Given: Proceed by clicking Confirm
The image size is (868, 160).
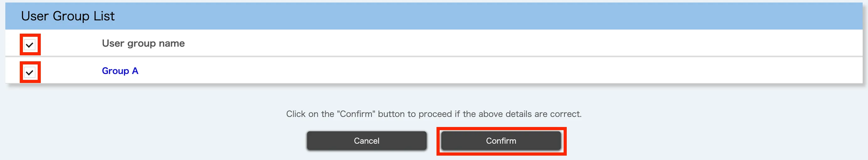Looking at the screenshot, I should click(501, 141).
